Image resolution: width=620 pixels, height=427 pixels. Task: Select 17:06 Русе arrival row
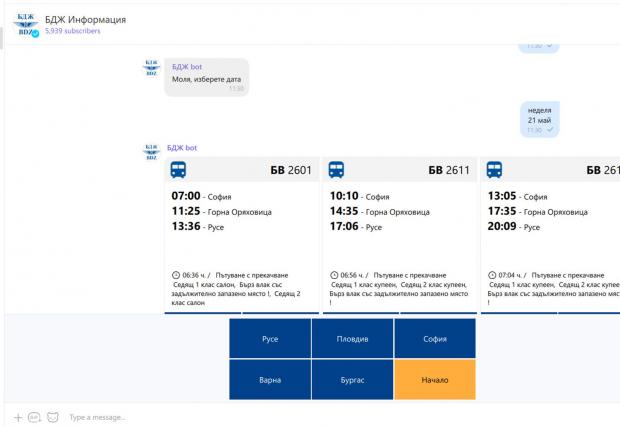point(356,227)
